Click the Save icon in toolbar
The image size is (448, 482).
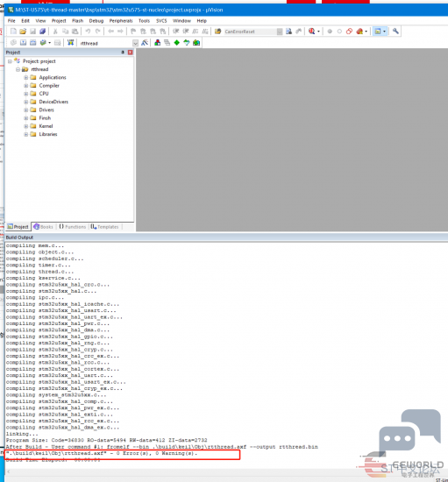[32, 32]
